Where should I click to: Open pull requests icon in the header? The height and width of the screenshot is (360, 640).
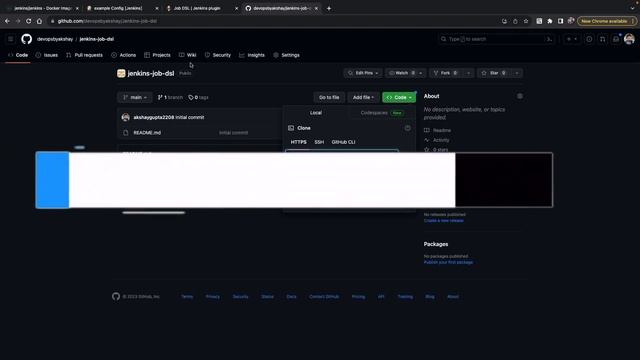pyautogui.click(x=602, y=39)
